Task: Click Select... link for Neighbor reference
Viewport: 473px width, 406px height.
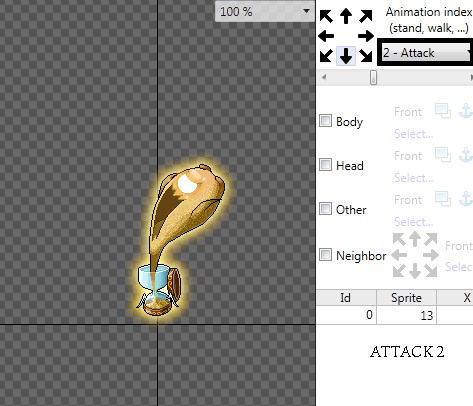Action: pos(459,267)
